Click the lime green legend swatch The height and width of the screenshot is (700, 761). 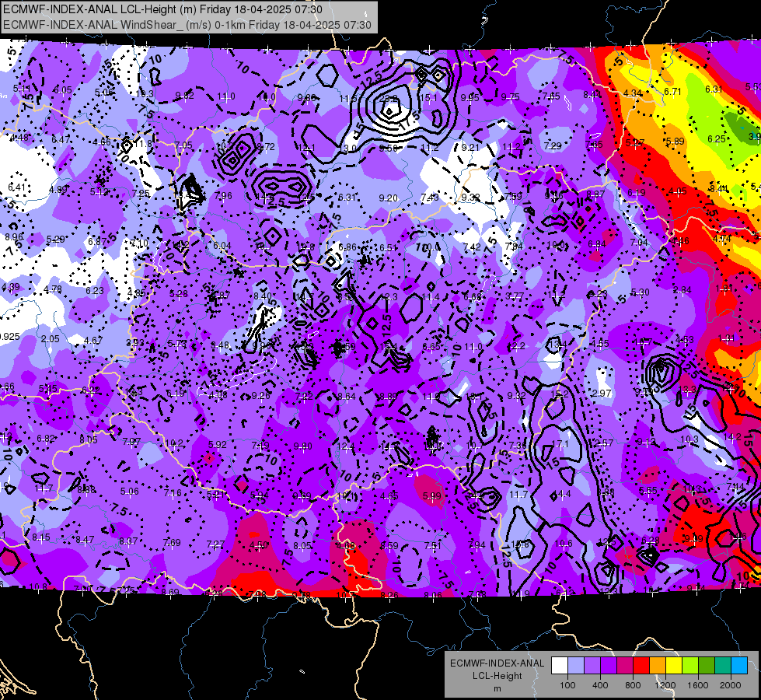(x=690, y=666)
